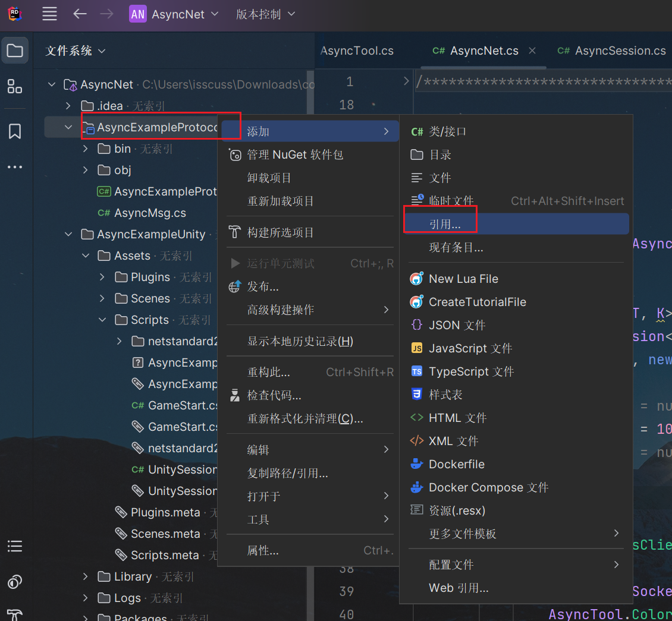
Task: Open the coins-shaped tool window icon
Action: point(15,582)
